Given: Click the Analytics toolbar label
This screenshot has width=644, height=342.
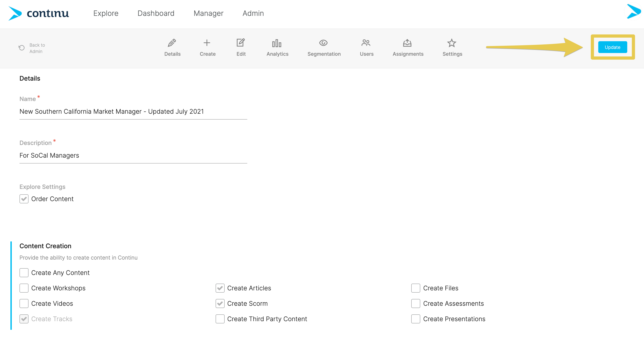Looking at the screenshot, I should 277,54.
